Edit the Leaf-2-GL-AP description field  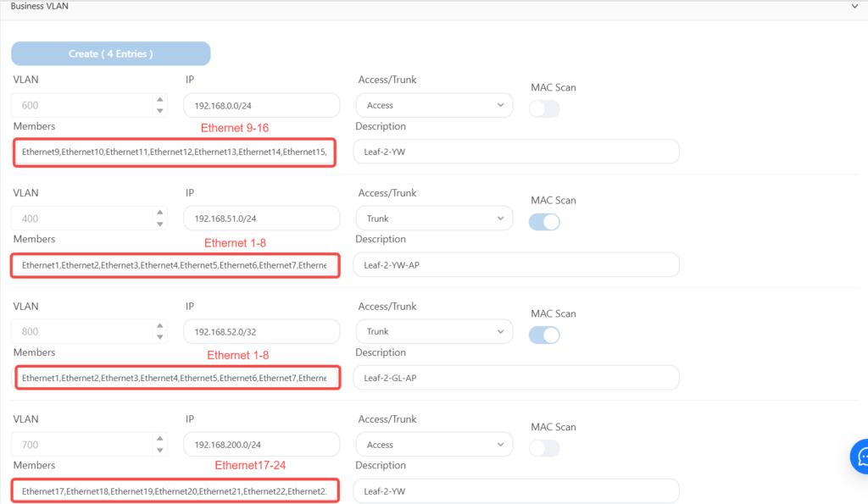516,378
